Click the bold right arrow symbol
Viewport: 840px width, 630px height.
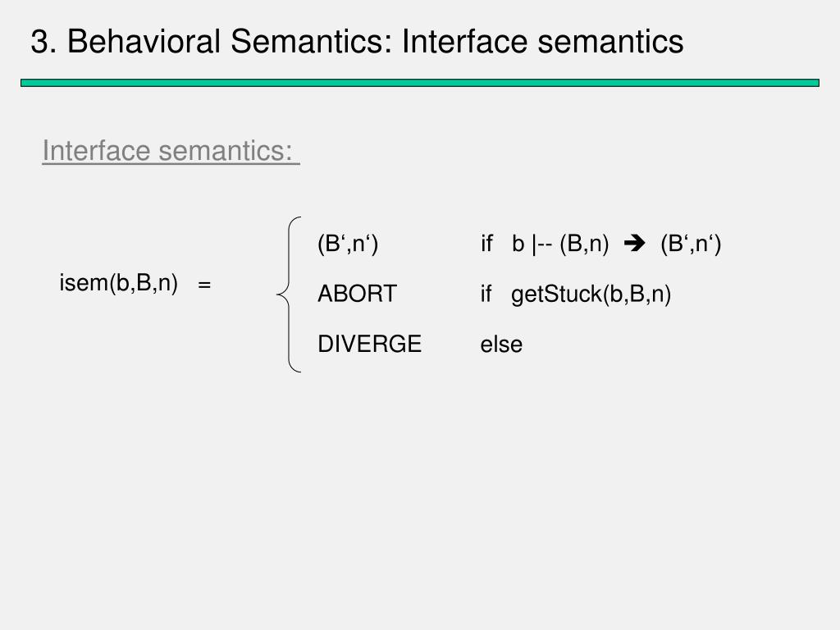(x=635, y=244)
